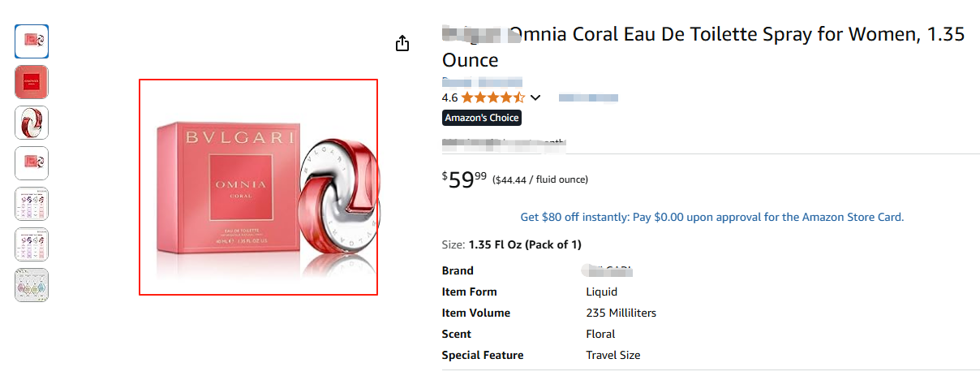Select the third thumbnail showing the bottle close-up
The width and height of the screenshot is (980, 376).
[x=32, y=123]
